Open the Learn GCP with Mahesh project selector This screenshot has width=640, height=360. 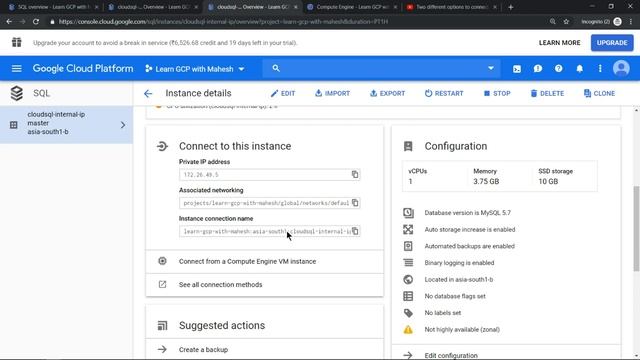[195, 69]
